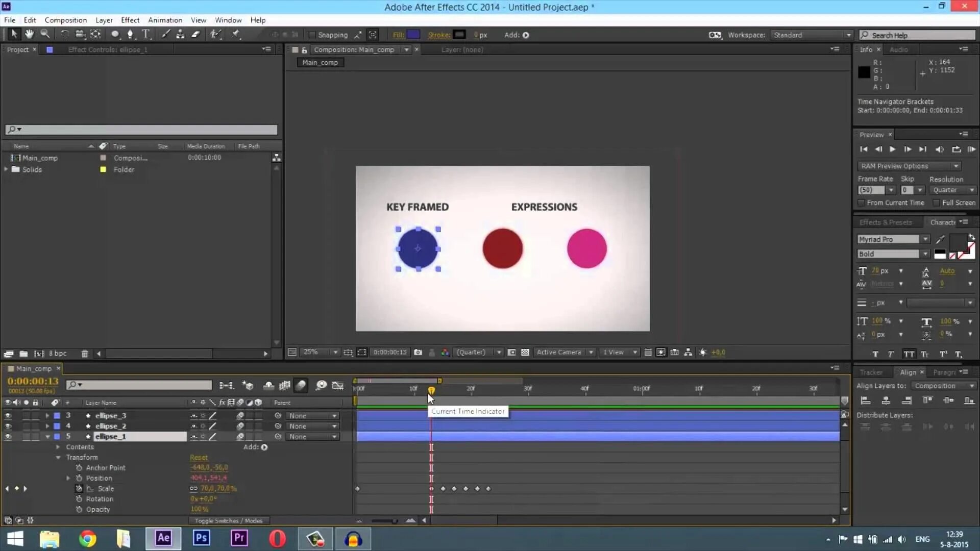Open the Resolution Quarter dropdown in Preview
The image size is (980, 551).
[952, 190]
